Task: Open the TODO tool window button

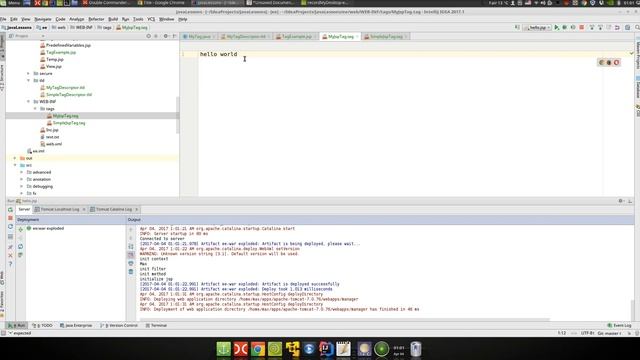Action: click(x=43, y=325)
